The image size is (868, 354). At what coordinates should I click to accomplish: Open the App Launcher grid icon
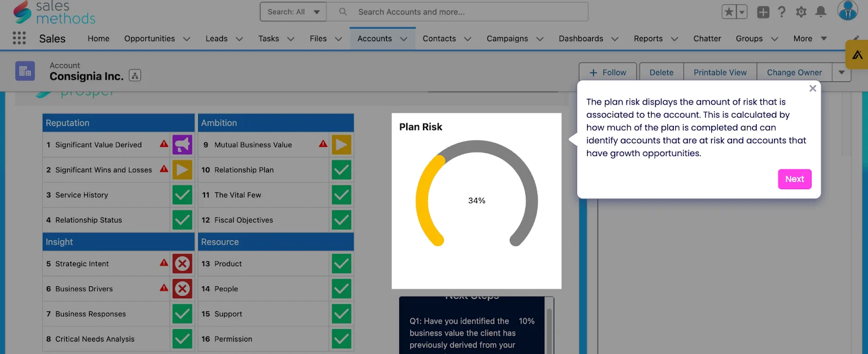pos(20,38)
